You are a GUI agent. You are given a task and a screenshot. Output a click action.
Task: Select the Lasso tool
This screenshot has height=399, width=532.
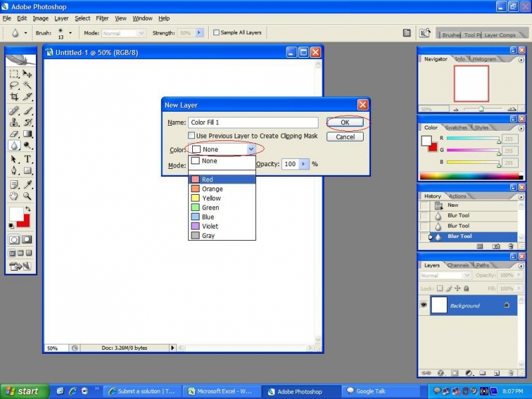(x=15, y=84)
